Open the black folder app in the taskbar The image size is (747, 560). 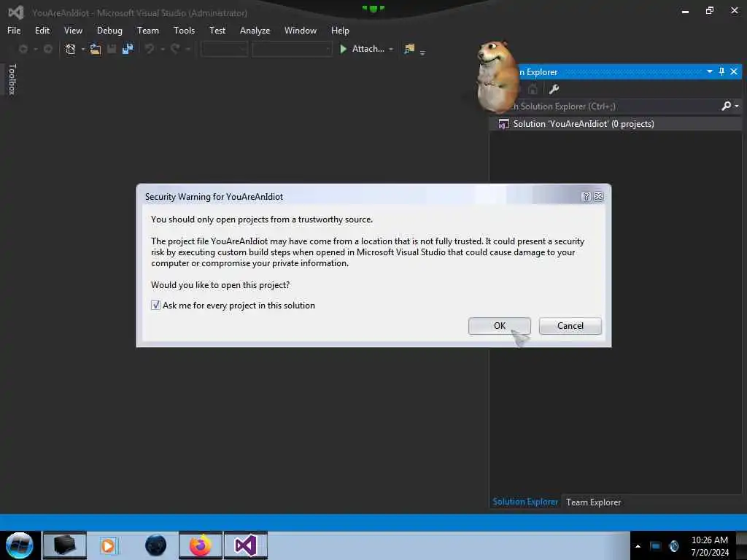(65, 545)
